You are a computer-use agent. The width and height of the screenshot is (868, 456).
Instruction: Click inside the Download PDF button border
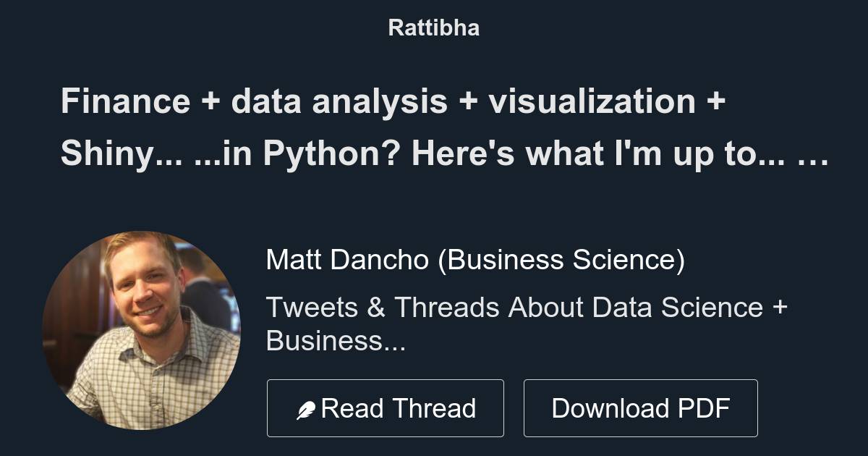[641, 408]
